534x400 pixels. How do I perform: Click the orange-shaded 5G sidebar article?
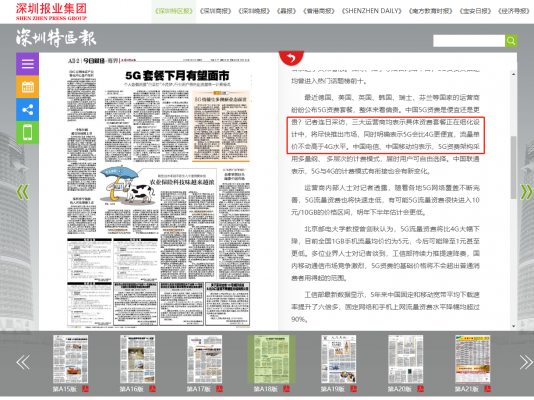tap(221, 126)
